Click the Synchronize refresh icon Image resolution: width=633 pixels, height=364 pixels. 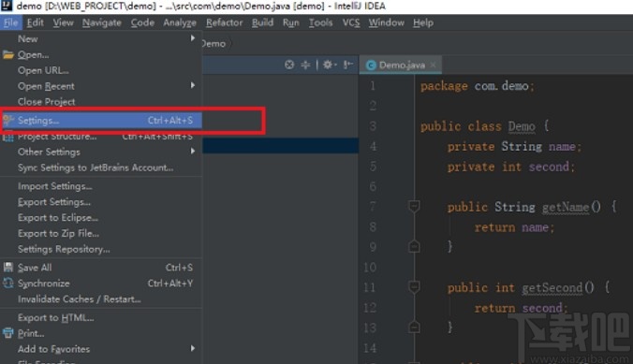[8, 283]
